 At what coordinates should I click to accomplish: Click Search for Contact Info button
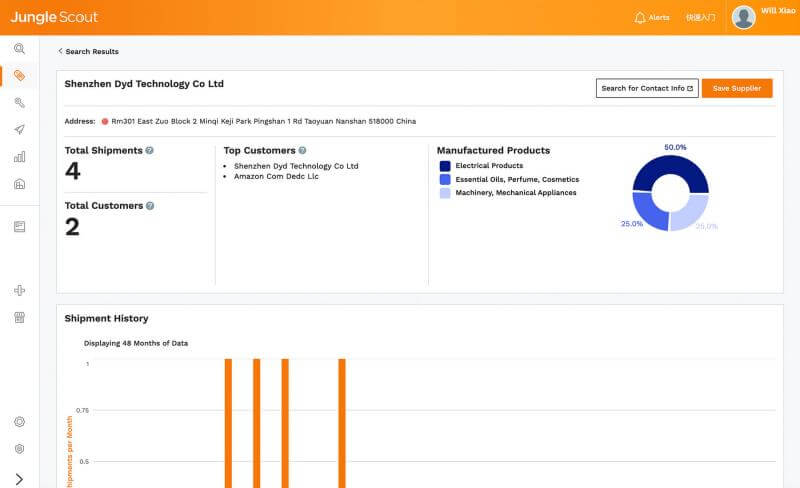pyautogui.click(x=647, y=88)
